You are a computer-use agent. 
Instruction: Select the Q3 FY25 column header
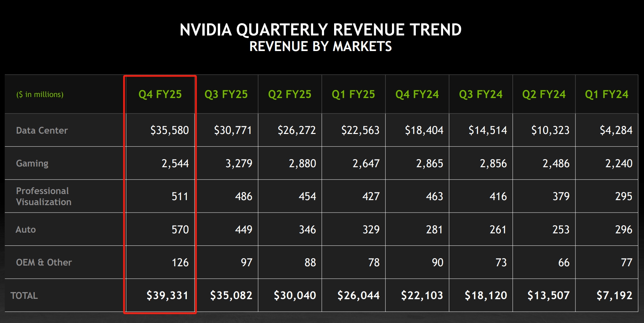pos(226,94)
